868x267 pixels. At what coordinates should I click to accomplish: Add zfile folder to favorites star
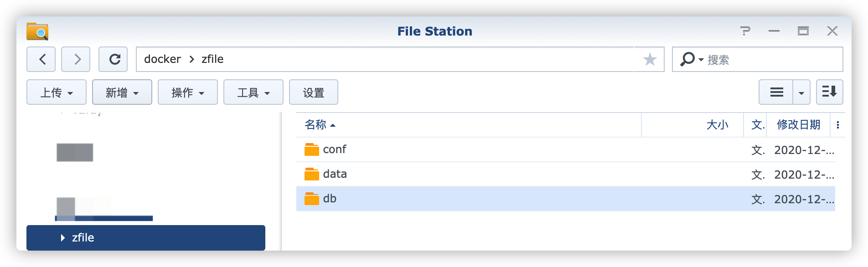point(650,59)
